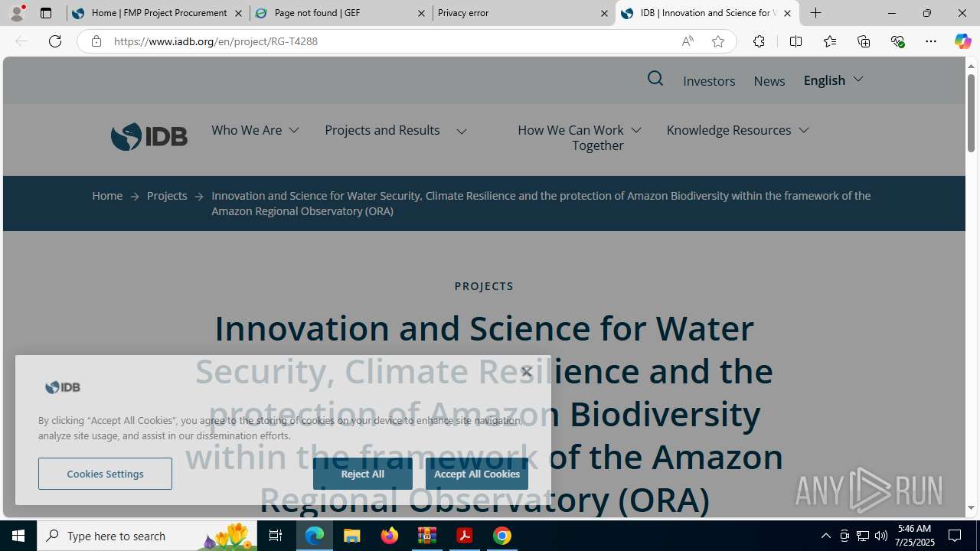The height and width of the screenshot is (551, 980).
Task: Open network icon in system tray
Action: click(x=863, y=536)
